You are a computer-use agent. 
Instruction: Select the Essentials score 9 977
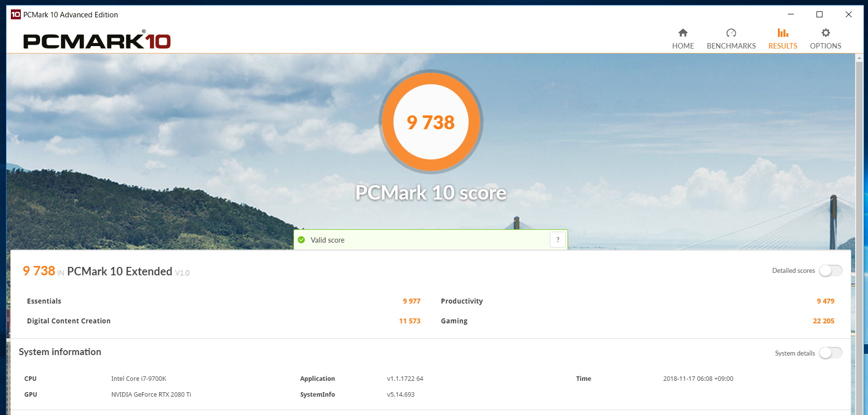[x=411, y=301]
